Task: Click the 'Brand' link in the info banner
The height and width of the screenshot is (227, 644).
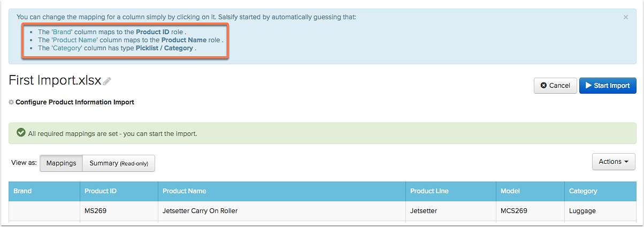Action: click(62, 32)
